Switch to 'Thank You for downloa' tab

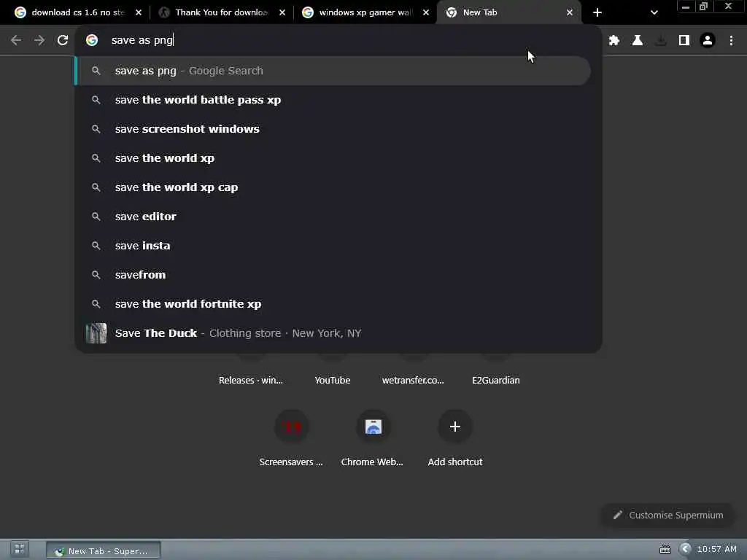220,12
